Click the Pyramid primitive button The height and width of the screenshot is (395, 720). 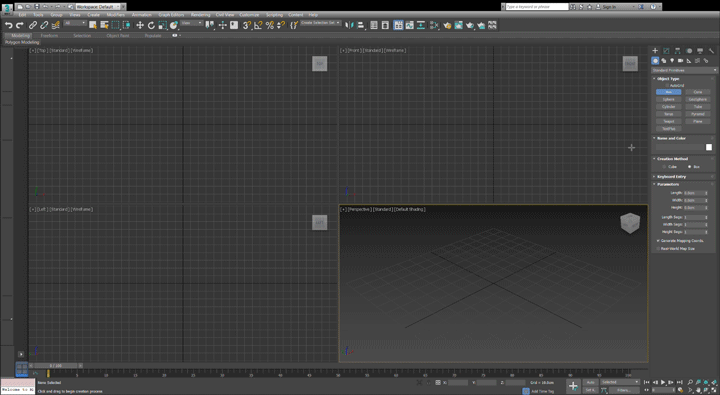(x=698, y=114)
